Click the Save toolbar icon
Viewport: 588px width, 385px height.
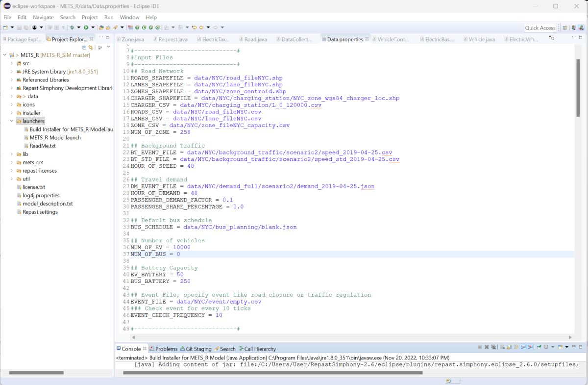(19, 27)
